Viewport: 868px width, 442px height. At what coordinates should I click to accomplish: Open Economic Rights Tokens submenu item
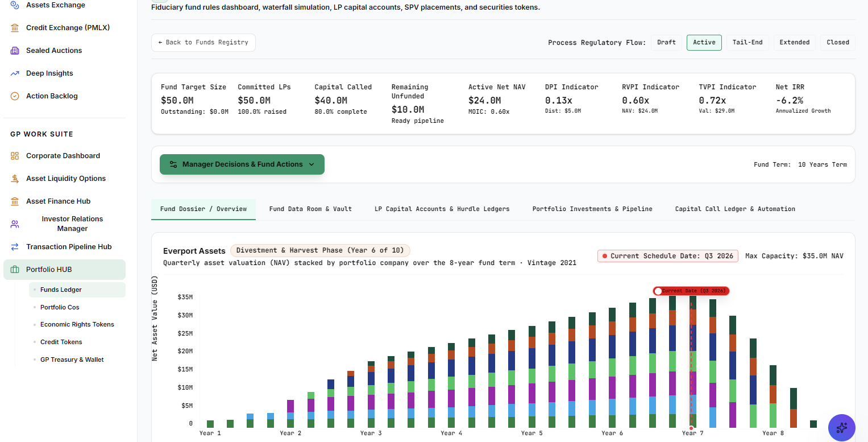pyautogui.click(x=77, y=324)
